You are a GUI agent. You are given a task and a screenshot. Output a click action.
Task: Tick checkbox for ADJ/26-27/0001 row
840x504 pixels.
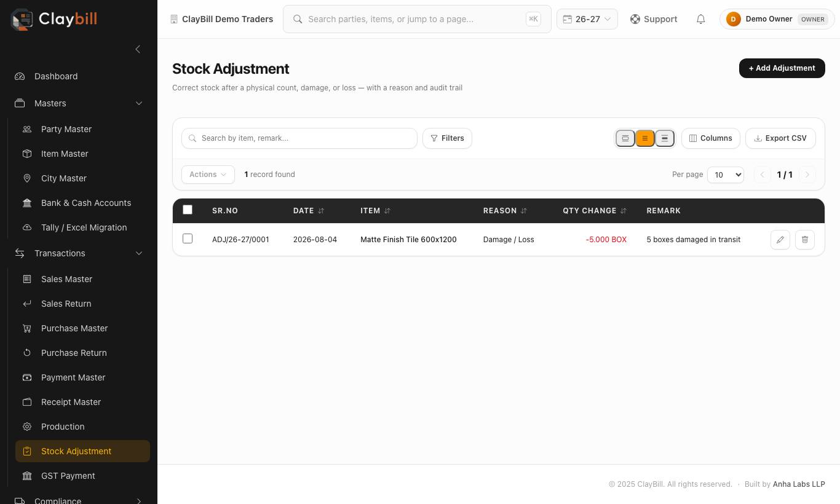pyautogui.click(x=188, y=238)
